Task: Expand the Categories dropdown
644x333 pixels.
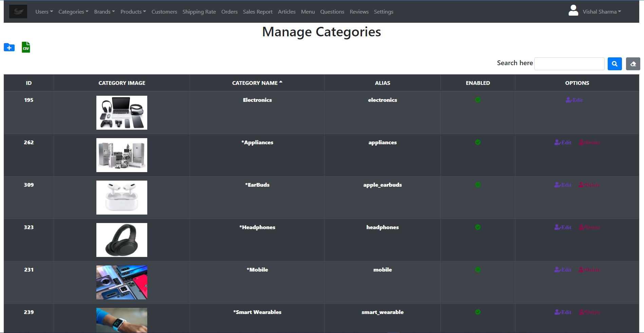Action: tap(73, 12)
